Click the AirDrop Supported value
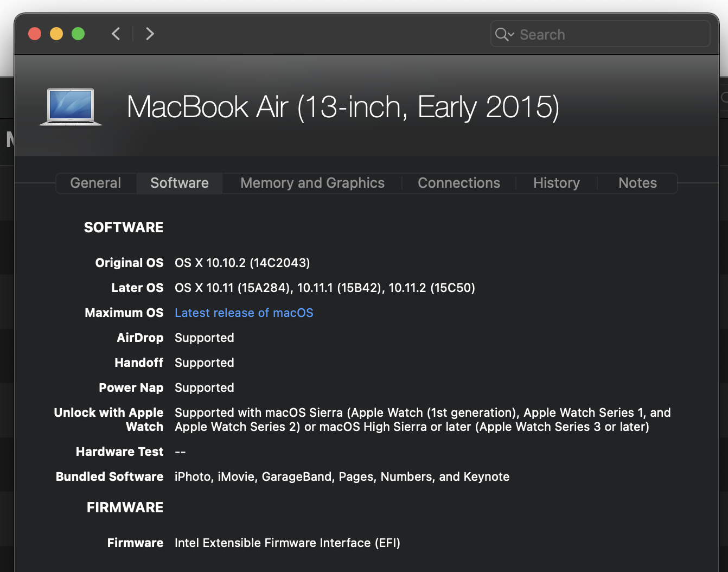The image size is (728, 572). [205, 338]
